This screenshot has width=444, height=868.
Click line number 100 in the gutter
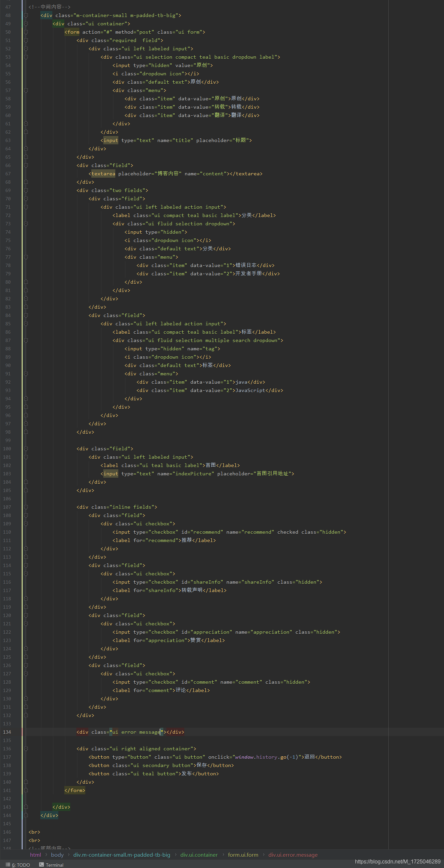tap(7, 449)
